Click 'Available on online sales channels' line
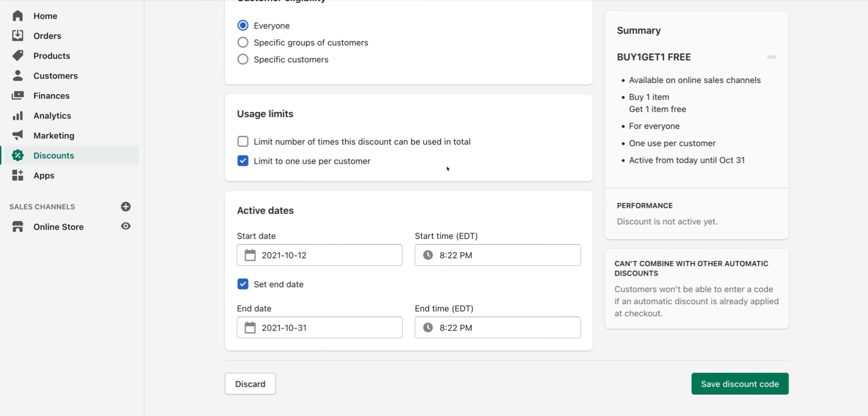Screen dimensions: 868x416 [x=695, y=80]
